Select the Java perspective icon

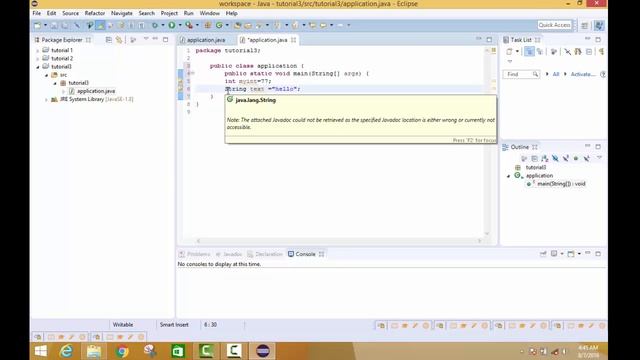click(599, 25)
